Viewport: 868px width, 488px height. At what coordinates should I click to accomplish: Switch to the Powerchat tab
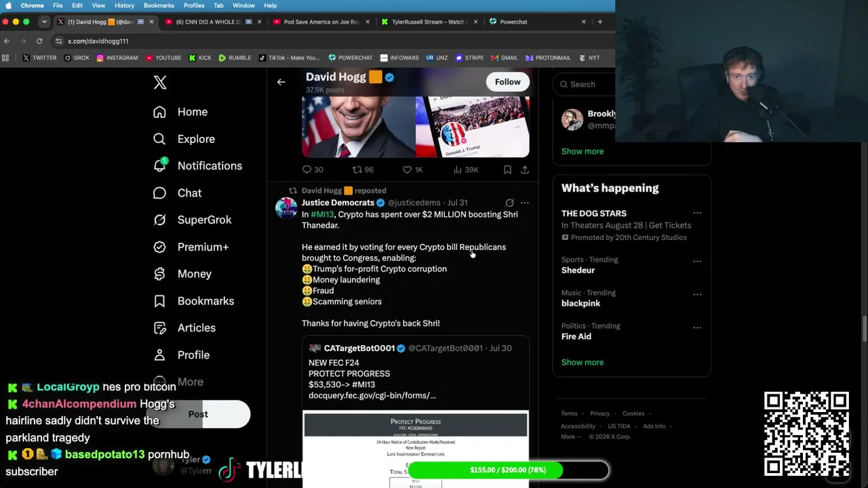point(537,22)
